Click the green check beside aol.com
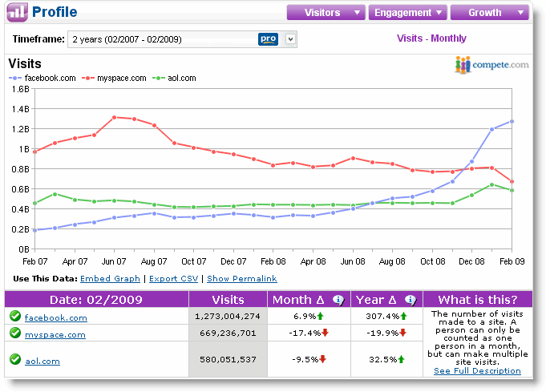This screenshot has height=392, width=546. click(x=15, y=359)
